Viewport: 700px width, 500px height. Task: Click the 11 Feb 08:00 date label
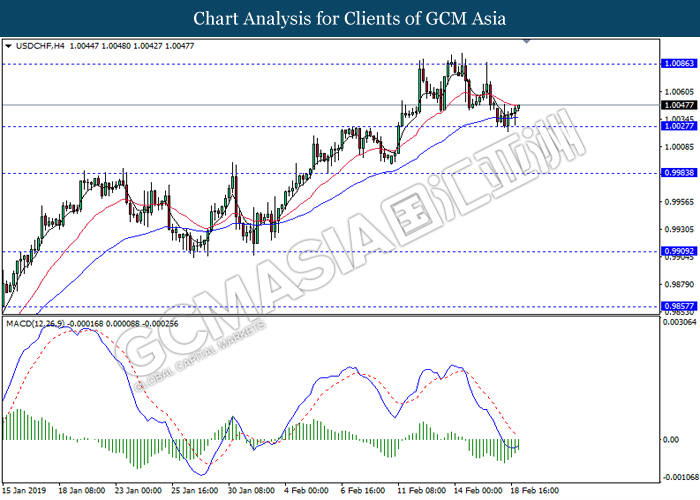[421, 491]
